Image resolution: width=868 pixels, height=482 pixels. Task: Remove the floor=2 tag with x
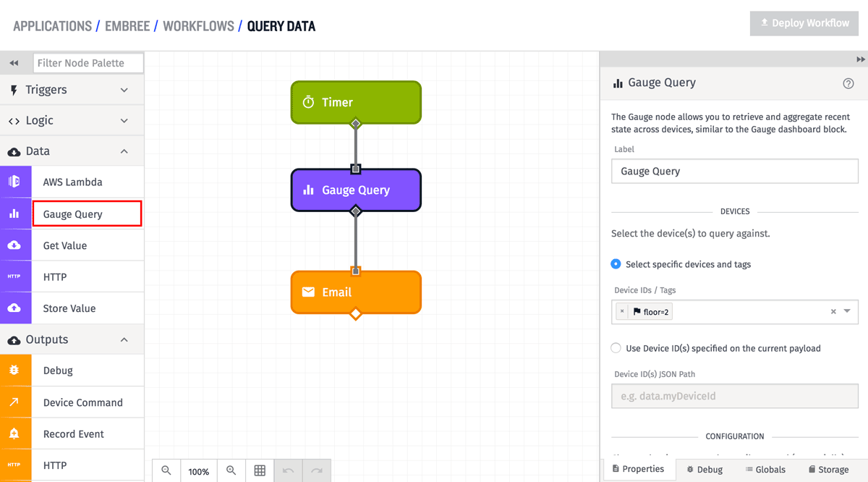point(622,311)
